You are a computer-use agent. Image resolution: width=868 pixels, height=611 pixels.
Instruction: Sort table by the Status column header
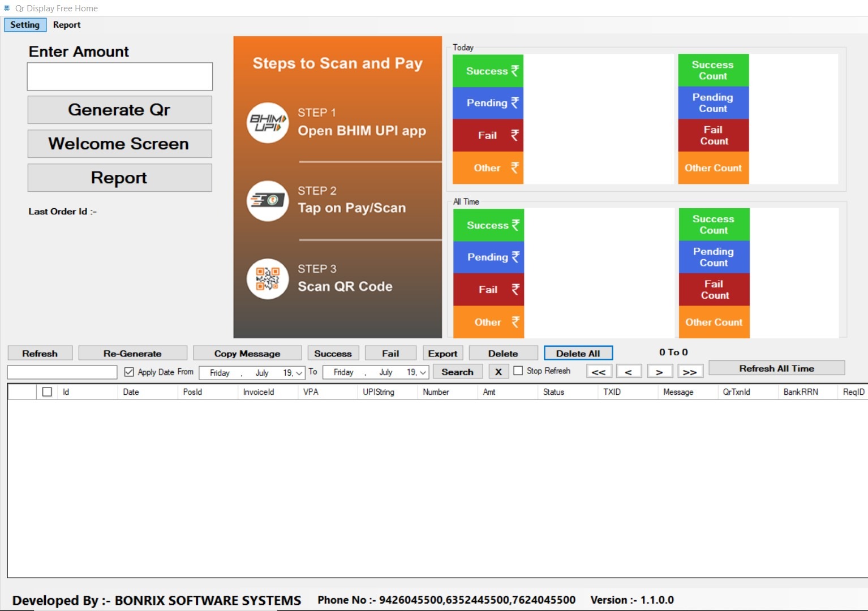tap(553, 391)
